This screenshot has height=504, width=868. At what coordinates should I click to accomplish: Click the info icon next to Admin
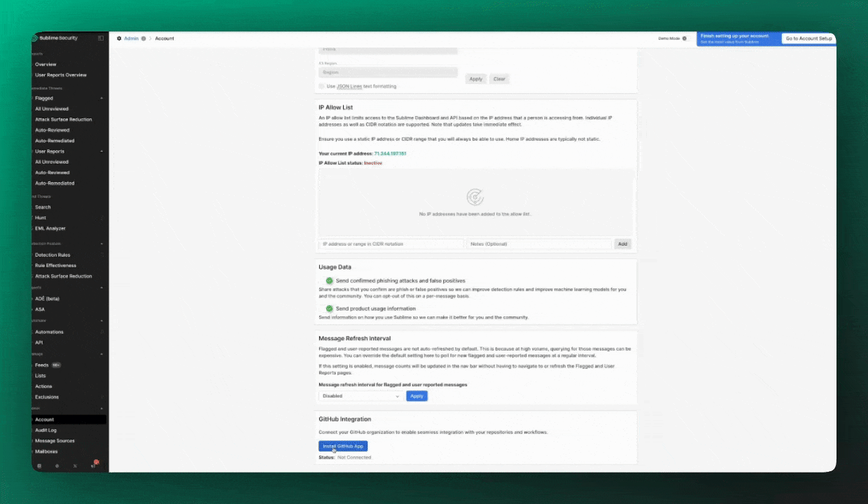pyautogui.click(x=143, y=38)
